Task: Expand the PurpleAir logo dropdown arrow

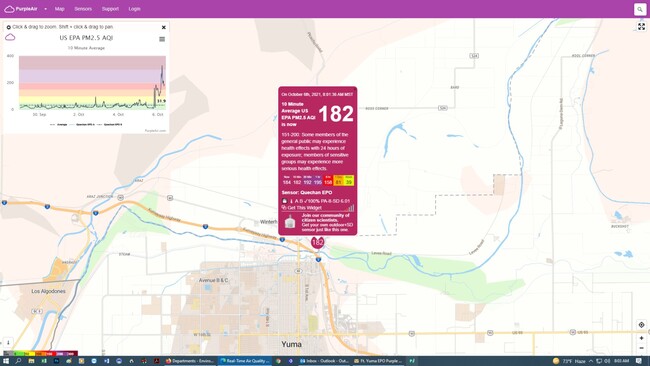Action: pos(45,9)
